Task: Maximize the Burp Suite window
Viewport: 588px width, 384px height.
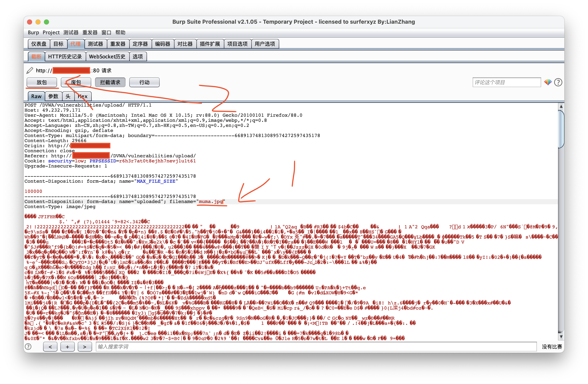Action: click(x=46, y=22)
